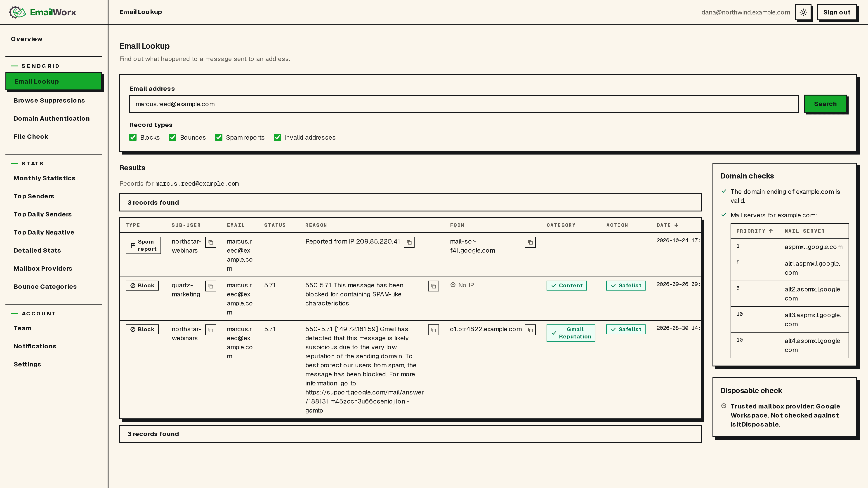The width and height of the screenshot is (868, 488).
Task: Click the No IP indicator icon
Action: pos(453,285)
